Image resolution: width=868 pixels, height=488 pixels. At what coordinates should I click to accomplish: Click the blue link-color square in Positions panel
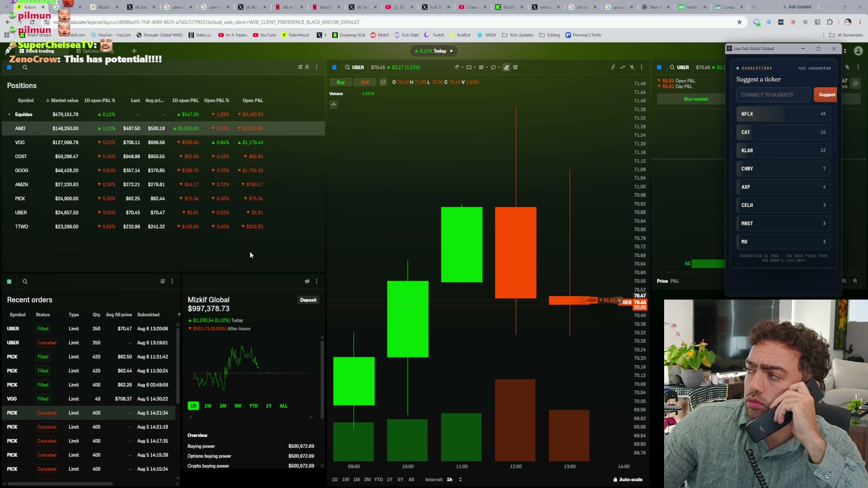click(9, 67)
